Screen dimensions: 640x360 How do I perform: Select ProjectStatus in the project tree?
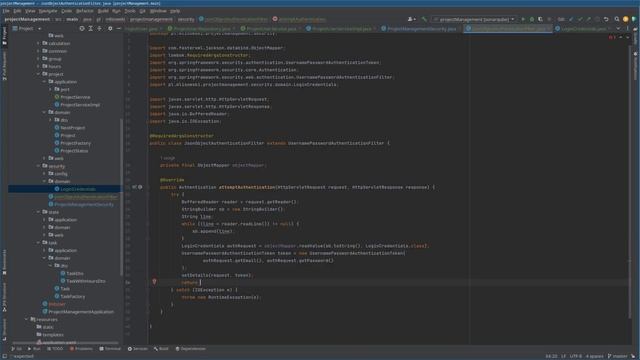pyautogui.click(x=74, y=151)
